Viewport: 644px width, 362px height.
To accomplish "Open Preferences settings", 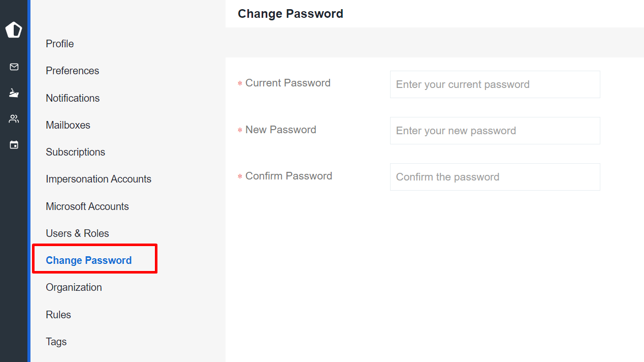I will (x=73, y=71).
